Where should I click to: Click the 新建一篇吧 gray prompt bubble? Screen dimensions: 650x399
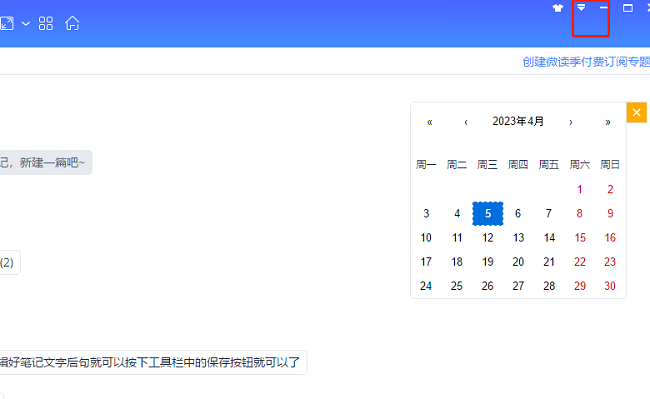pyautogui.click(x=46, y=162)
